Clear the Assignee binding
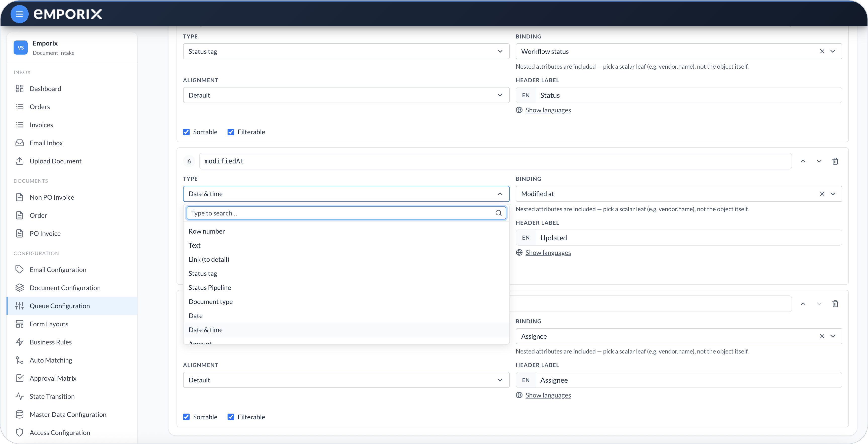The height and width of the screenshot is (444, 868). pos(822,336)
